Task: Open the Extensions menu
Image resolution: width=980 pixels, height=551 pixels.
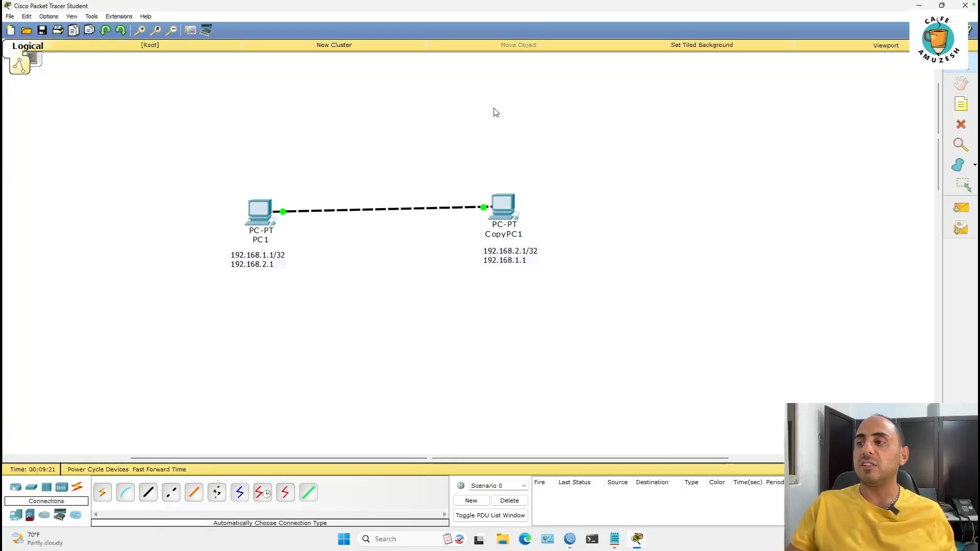Action: (119, 16)
